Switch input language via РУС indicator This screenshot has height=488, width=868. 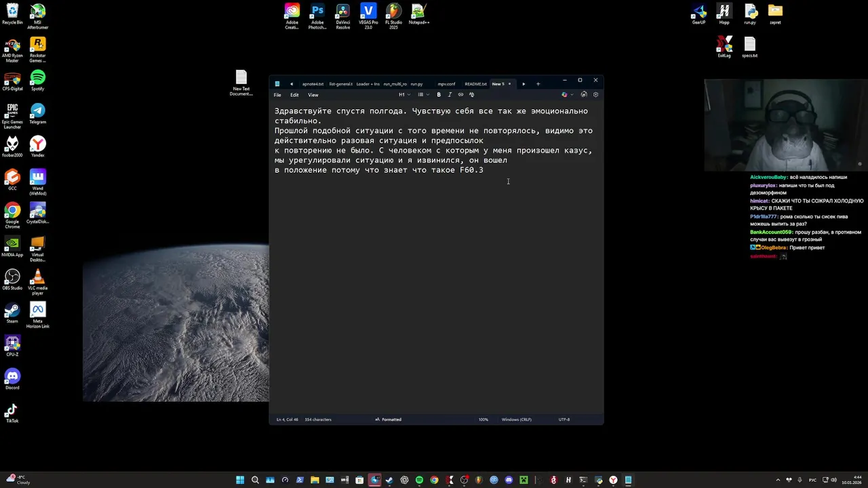click(x=812, y=480)
